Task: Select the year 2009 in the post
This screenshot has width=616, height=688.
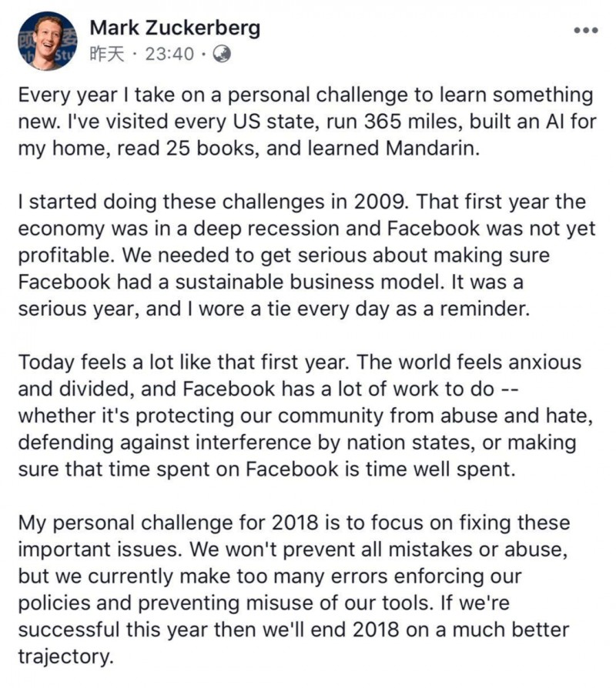Action: [x=380, y=202]
